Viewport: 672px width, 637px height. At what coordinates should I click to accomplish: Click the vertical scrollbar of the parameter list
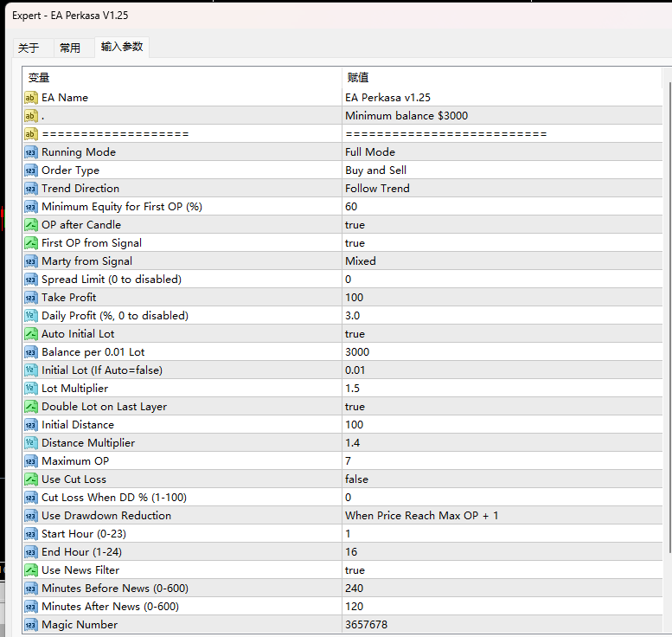pyautogui.click(x=669, y=318)
